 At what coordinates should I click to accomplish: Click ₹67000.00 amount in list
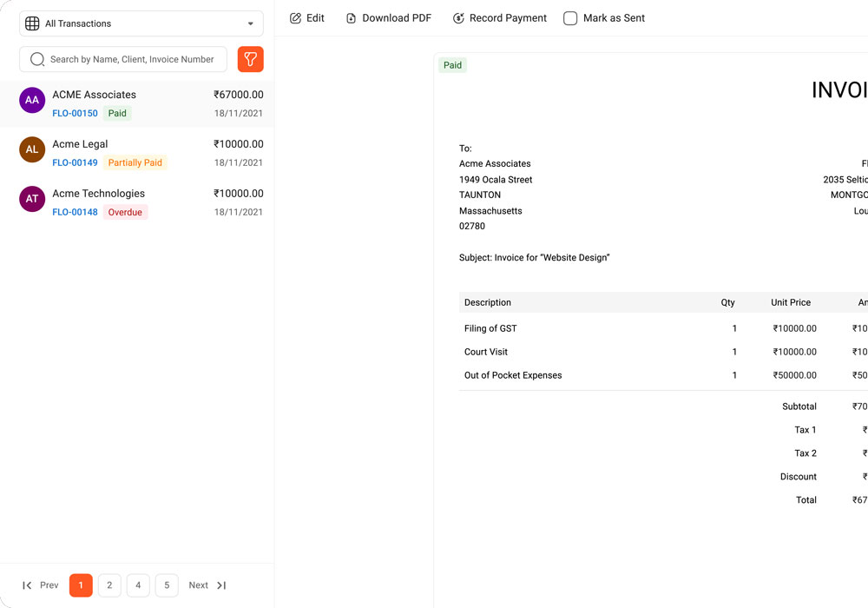pos(239,95)
